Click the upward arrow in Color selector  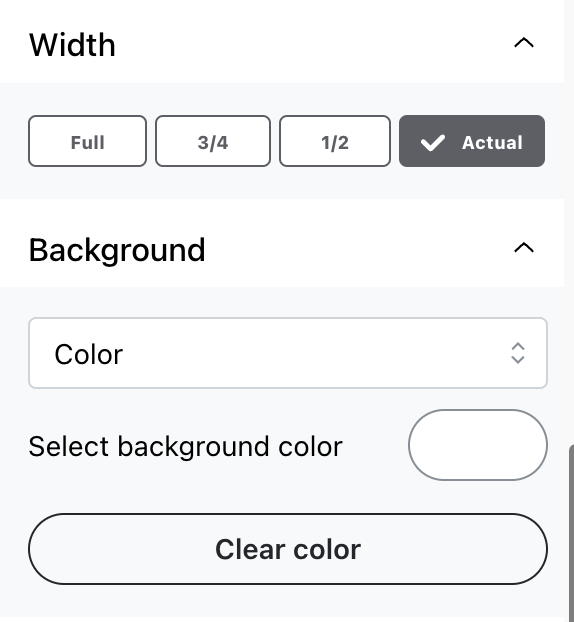click(518, 346)
